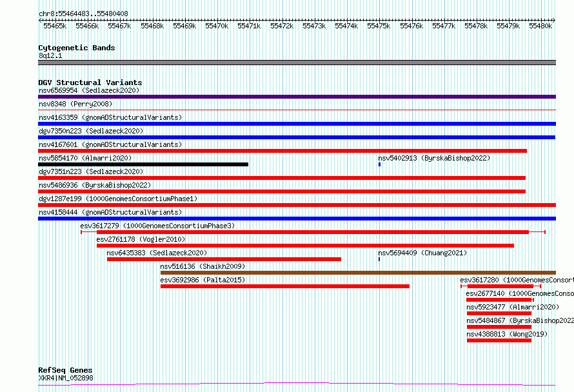Click the small blue nsv5694409 marker
This screenshot has height=392, width=574.
click(379, 259)
